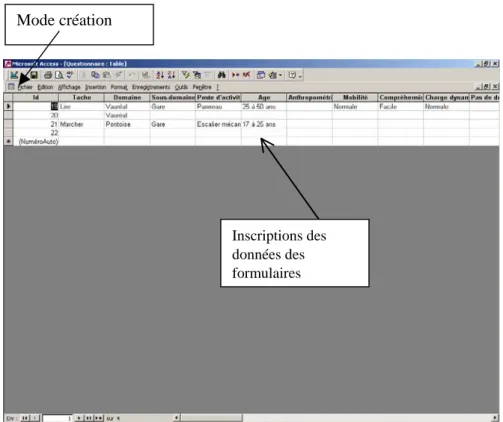Open the ? help menu

coord(217,87)
